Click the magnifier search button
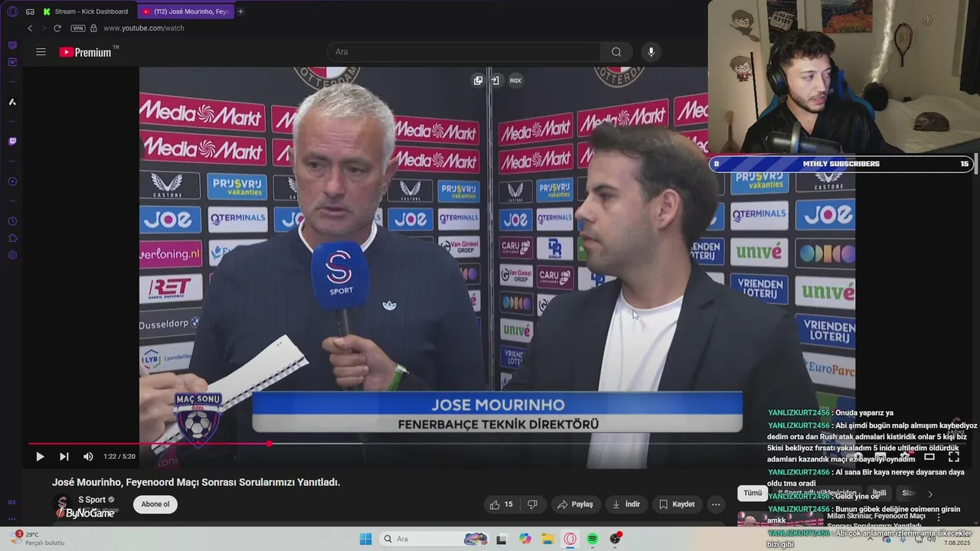Viewport: 980px width, 551px height. coord(616,52)
